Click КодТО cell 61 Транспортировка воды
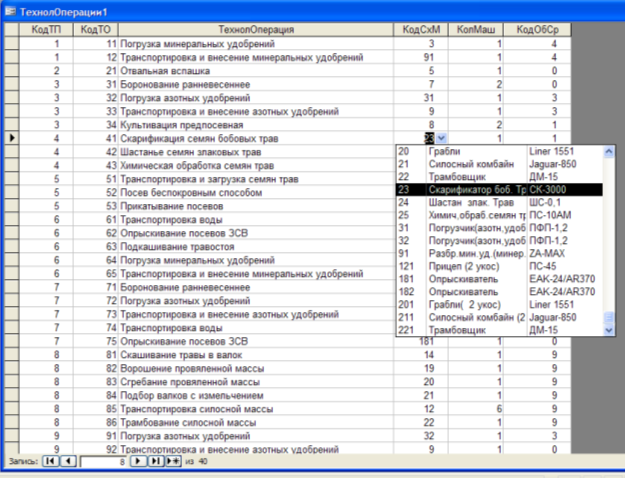The width and height of the screenshot is (625, 478). (x=96, y=220)
